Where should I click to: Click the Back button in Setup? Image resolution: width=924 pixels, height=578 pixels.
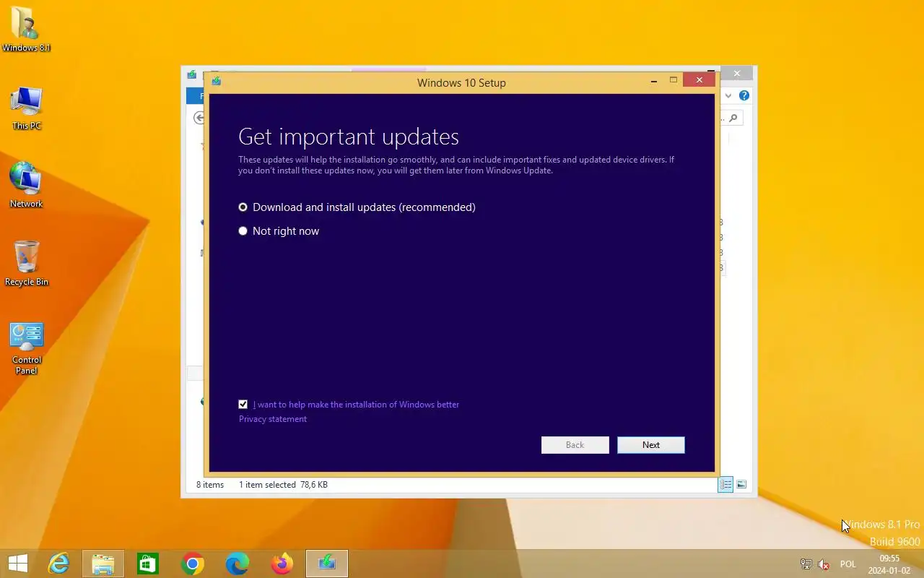pos(575,445)
